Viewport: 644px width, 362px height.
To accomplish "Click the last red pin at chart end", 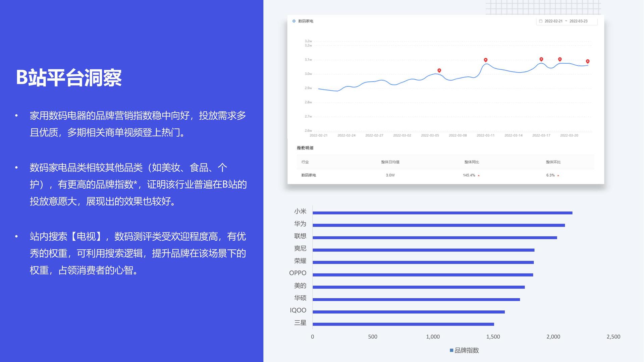I will (x=588, y=61).
